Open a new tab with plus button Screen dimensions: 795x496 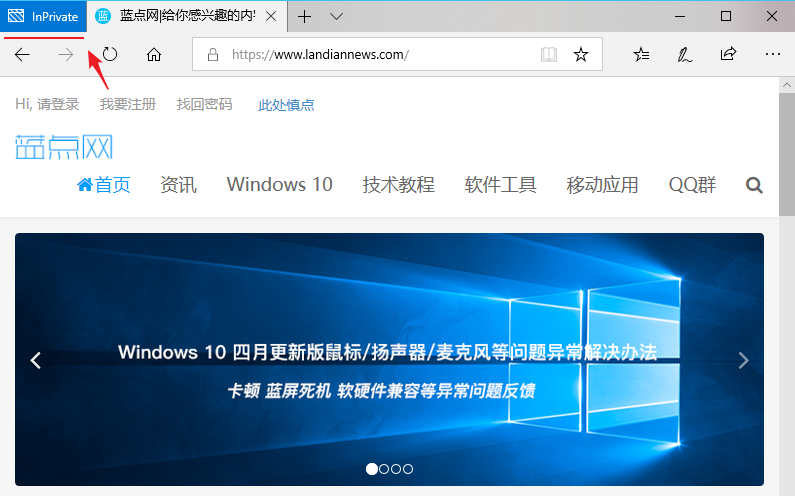(x=304, y=17)
